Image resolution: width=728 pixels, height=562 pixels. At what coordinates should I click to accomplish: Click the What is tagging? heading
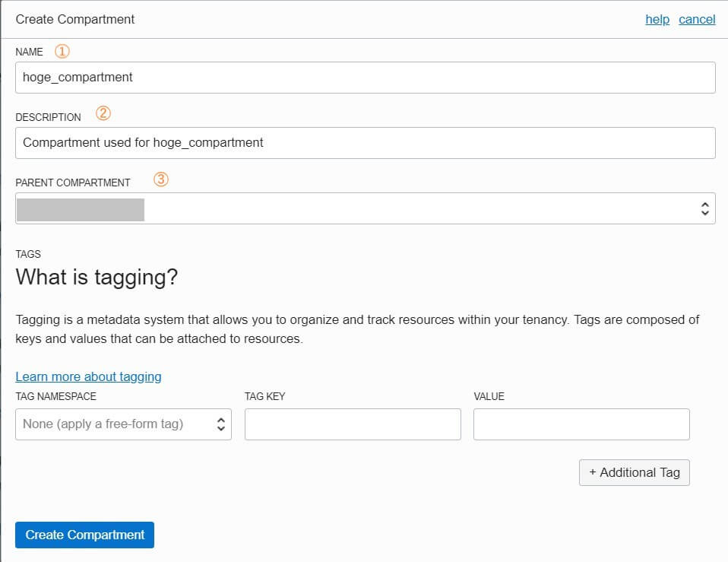click(x=97, y=278)
